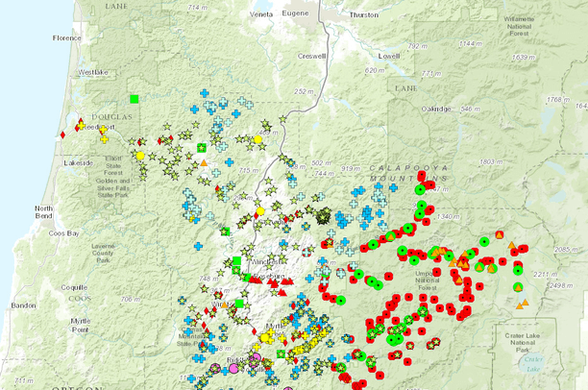Click the red diamond marker on the coast by Reedsport
Screen dimensions: 588x390
coord(63,134)
